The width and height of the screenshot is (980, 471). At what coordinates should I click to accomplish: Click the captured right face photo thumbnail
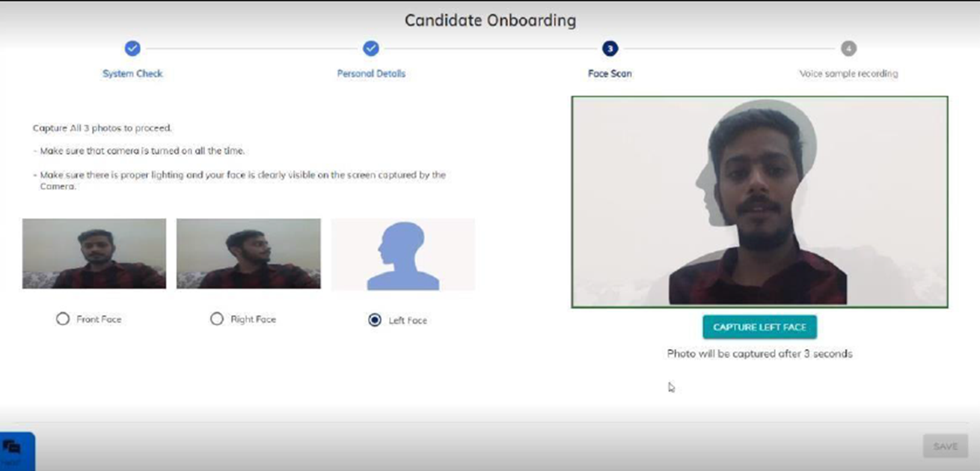(x=248, y=254)
